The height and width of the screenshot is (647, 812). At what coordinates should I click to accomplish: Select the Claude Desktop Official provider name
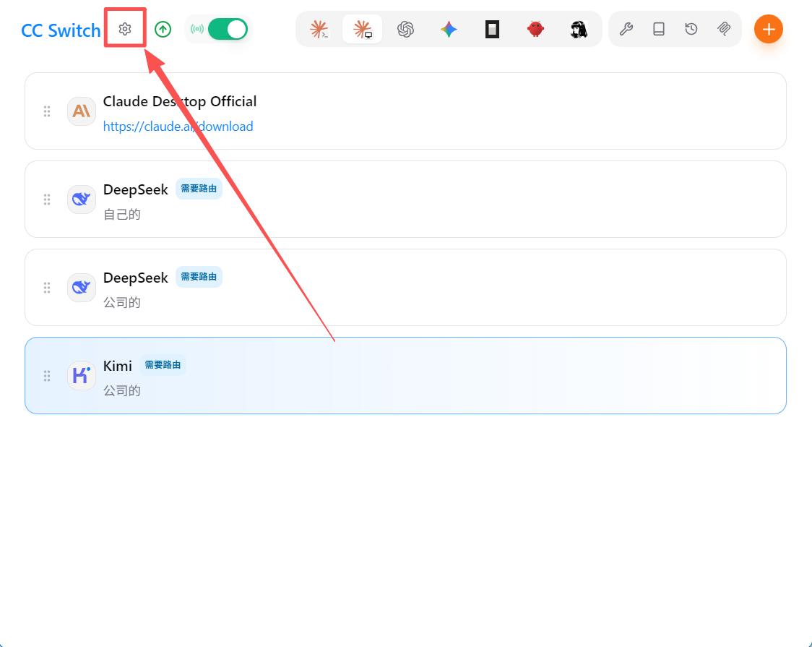180,101
